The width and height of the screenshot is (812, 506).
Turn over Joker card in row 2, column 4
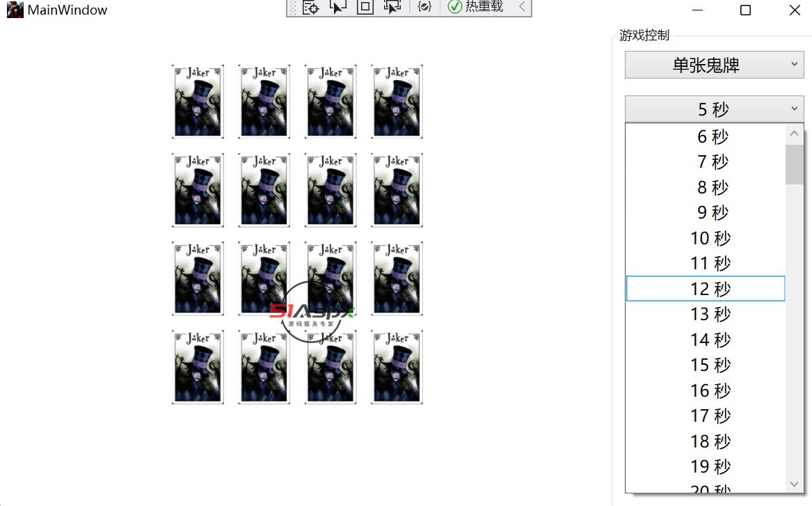point(397,190)
